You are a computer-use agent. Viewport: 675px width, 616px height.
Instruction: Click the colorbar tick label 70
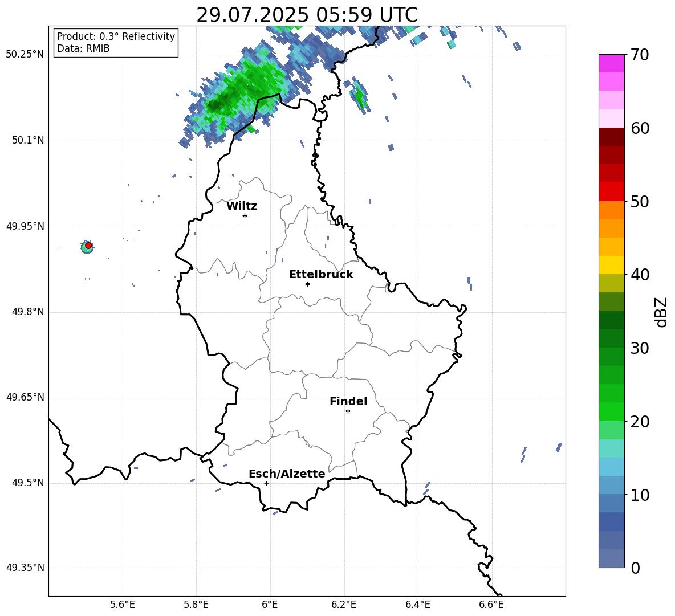[x=640, y=55]
